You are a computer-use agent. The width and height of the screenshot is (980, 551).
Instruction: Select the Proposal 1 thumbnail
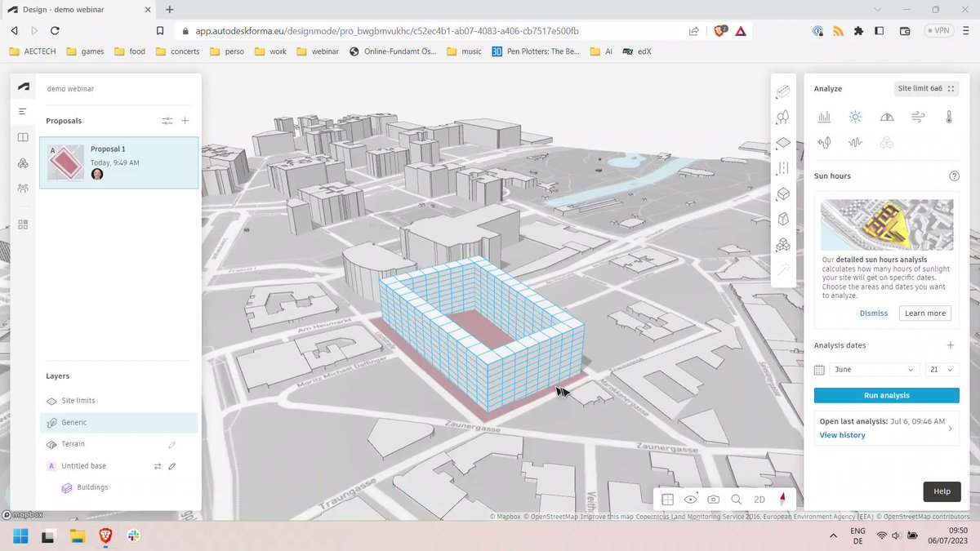click(x=65, y=162)
